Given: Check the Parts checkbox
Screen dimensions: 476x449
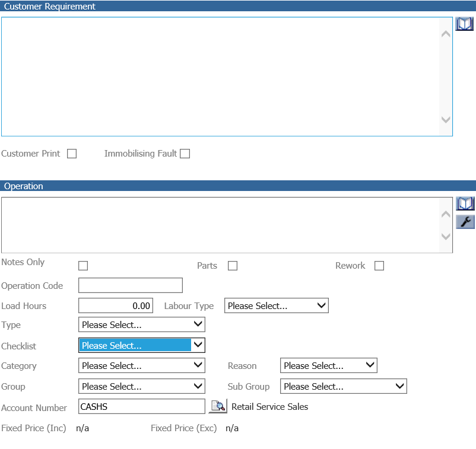Looking at the screenshot, I should (233, 266).
